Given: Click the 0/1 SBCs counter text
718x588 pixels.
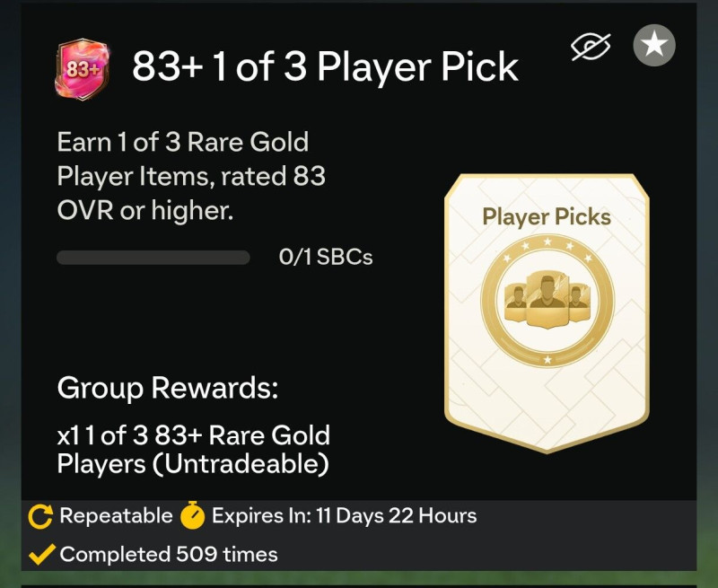Looking at the screenshot, I should 326,257.
